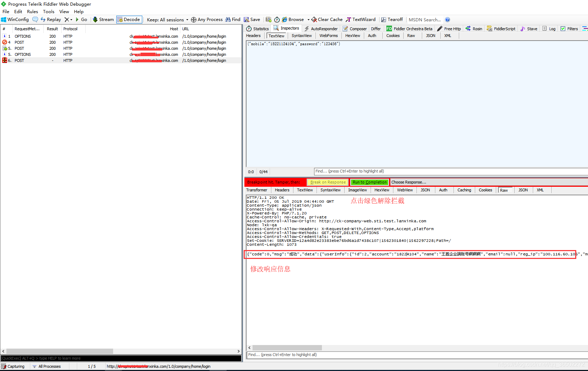Screen dimensions: 588x371
Task: Launch the browser with Browse
Action: tap(293, 20)
